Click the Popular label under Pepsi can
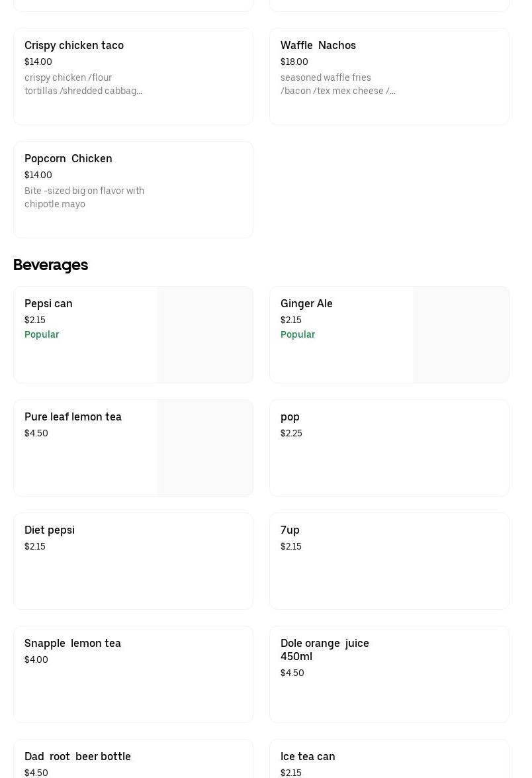Image resolution: width=532 pixels, height=778 pixels. pyautogui.click(x=42, y=335)
